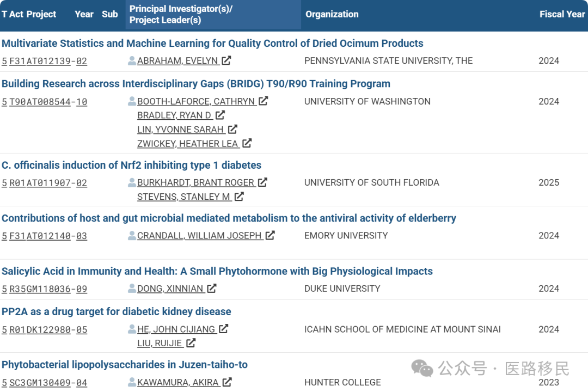588x392 pixels.
Task: Click the person icon beside CRANDALL, WILLIAM JOSEPH
Action: (x=132, y=236)
